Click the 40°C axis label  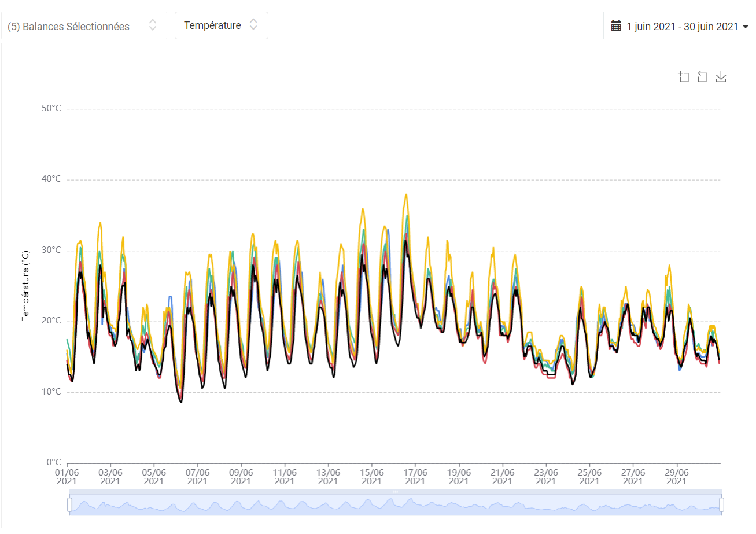coord(50,179)
